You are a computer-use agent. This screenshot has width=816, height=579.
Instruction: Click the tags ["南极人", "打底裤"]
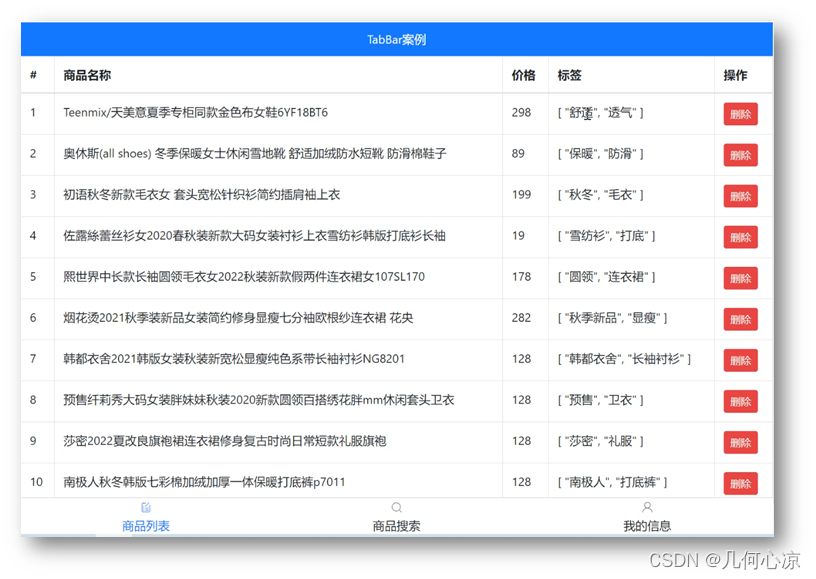(x=613, y=483)
